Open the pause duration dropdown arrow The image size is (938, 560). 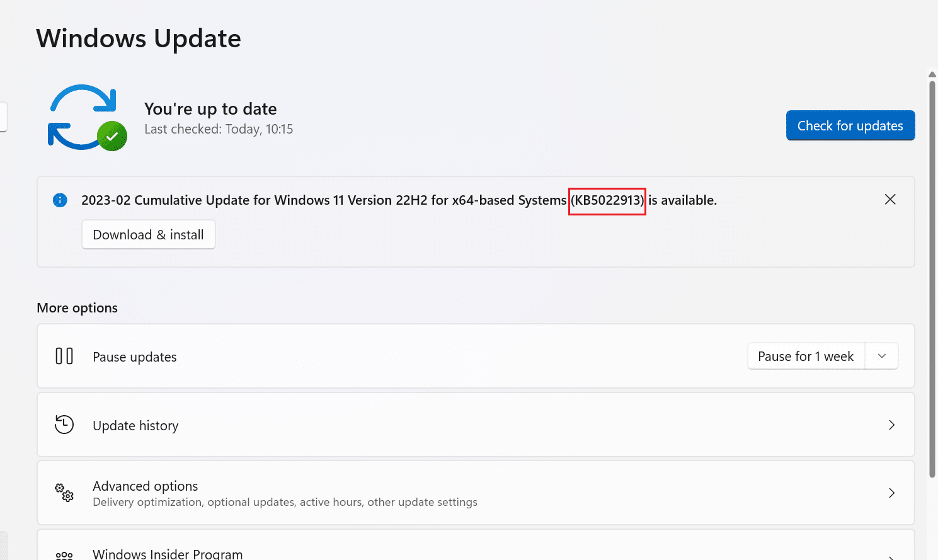point(882,356)
